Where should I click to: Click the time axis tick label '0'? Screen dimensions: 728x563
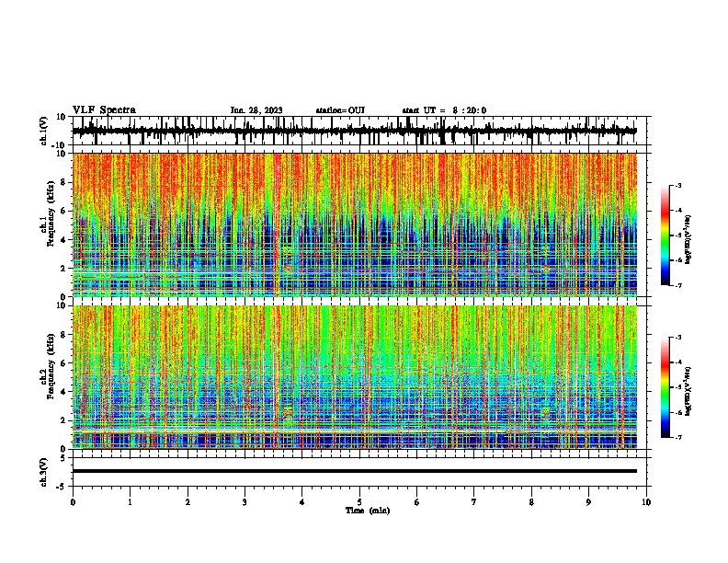[73, 502]
